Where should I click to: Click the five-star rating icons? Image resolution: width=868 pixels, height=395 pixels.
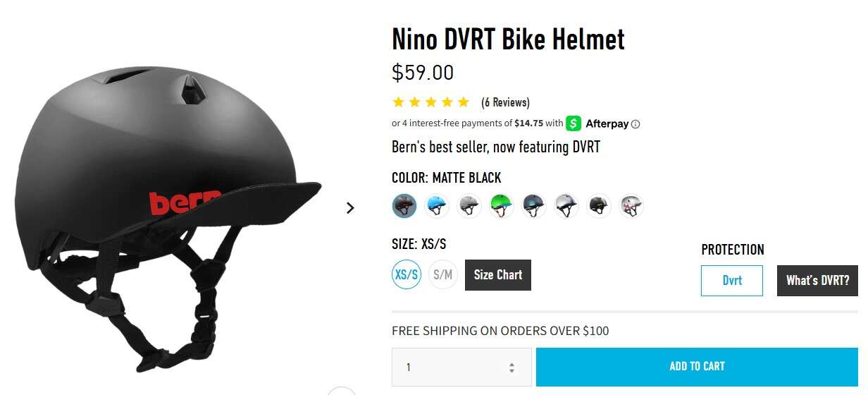pyautogui.click(x=430, y=102)
